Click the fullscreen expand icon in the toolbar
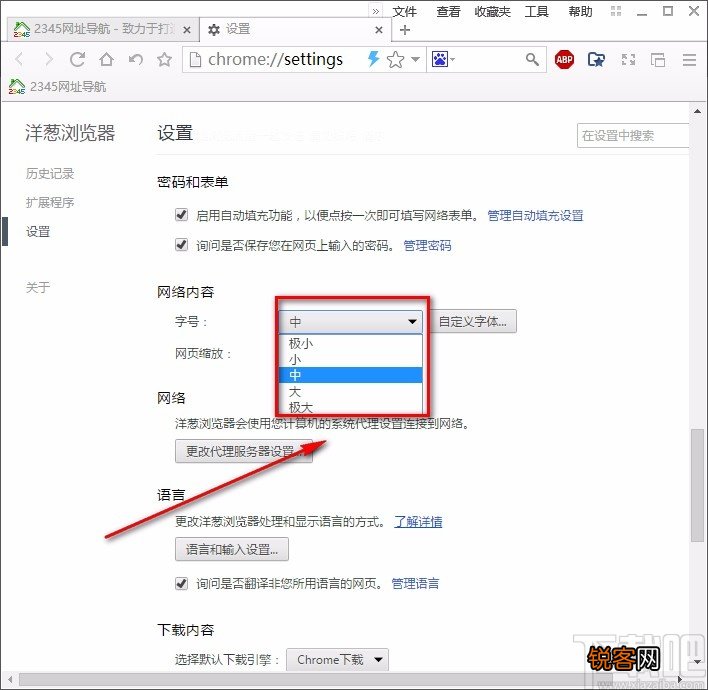Image resolution: width=708 pixels, height=690 pixels. tap(628, 59)
